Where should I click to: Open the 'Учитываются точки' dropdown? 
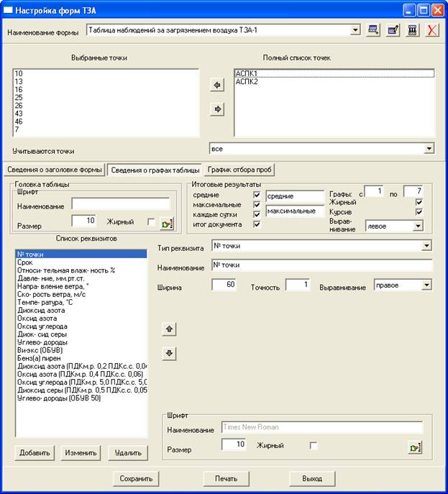(x=429, y=148)
